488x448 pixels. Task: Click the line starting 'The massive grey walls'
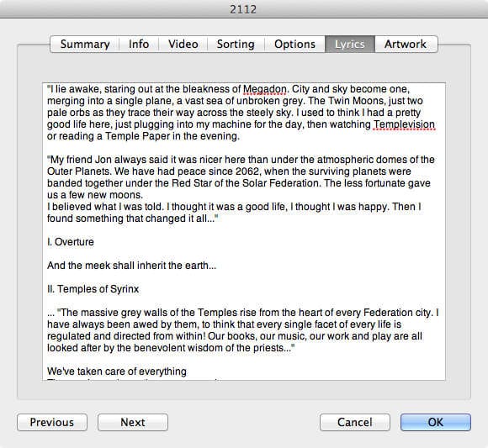(x=243, y=313)
